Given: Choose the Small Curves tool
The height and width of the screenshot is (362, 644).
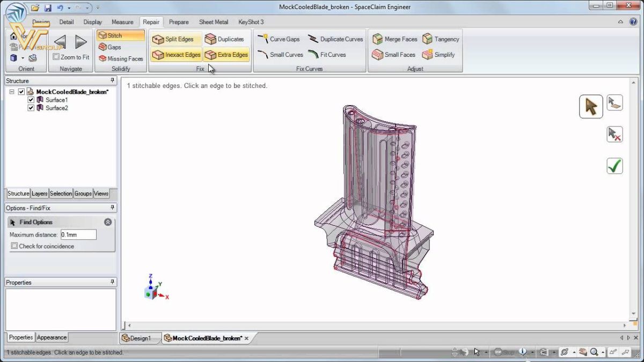Looking at the screenshot, I should point(280,55).
